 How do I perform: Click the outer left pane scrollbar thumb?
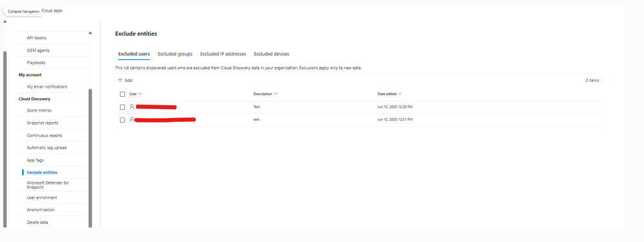(x=5, y=139)
